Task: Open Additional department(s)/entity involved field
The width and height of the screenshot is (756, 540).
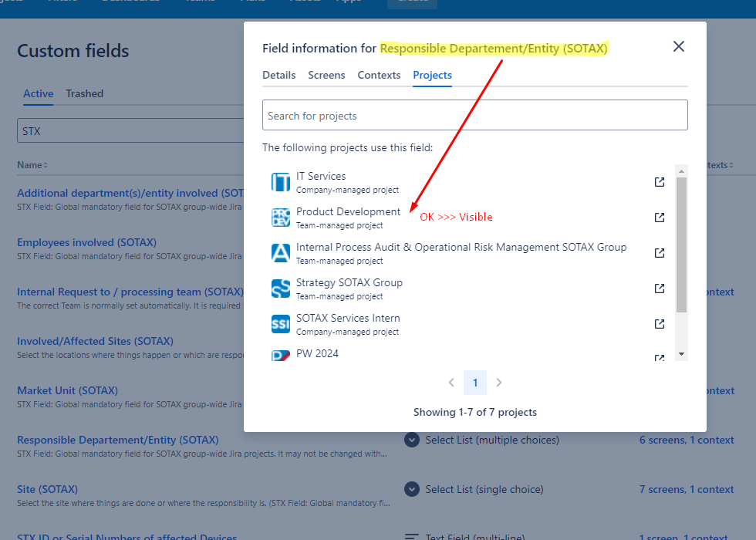Action: [130, 193]
